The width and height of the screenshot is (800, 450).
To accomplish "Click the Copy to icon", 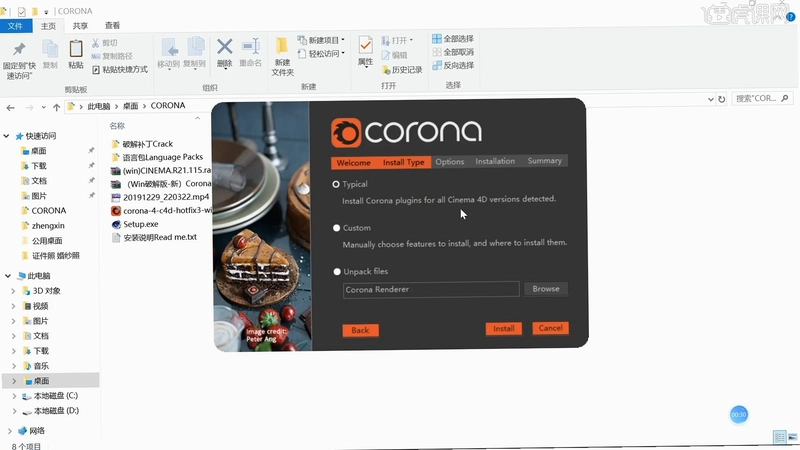I will click(195, 48).
